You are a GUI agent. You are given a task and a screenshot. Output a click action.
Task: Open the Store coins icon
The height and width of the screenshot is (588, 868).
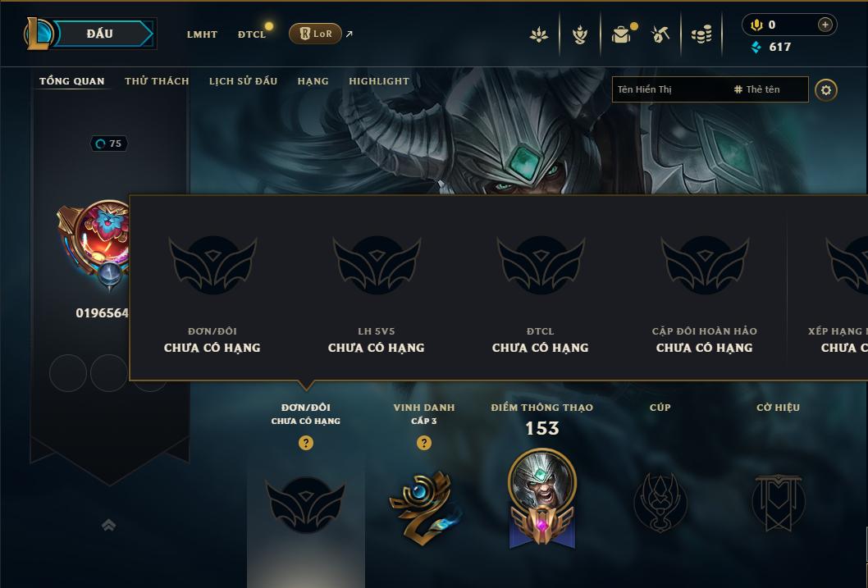pos(701,35)
